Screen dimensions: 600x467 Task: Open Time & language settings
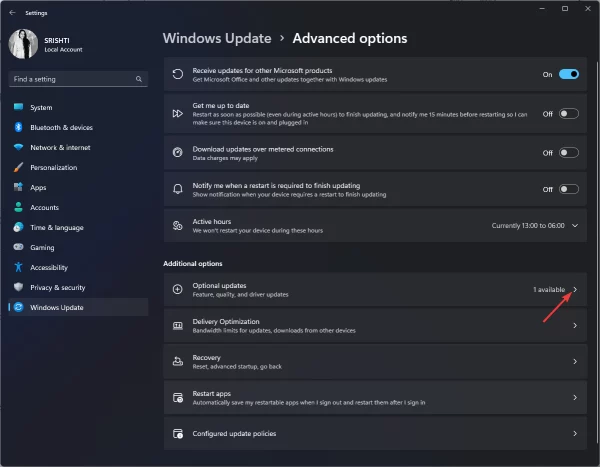click(78, 227)
